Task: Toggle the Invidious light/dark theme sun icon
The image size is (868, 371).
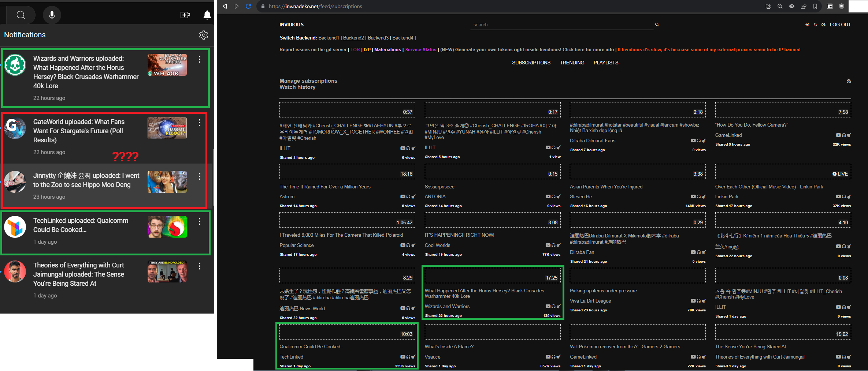Action: [x=807, y=25]
